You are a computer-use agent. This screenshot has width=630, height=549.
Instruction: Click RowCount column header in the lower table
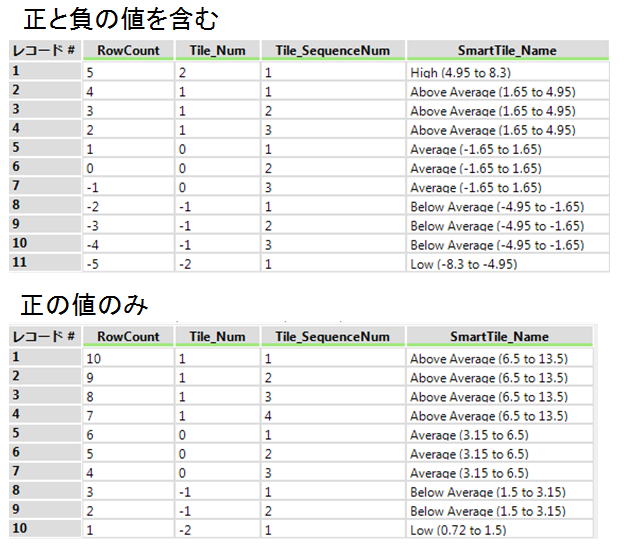pyautogui.click(x=129, y=337)
